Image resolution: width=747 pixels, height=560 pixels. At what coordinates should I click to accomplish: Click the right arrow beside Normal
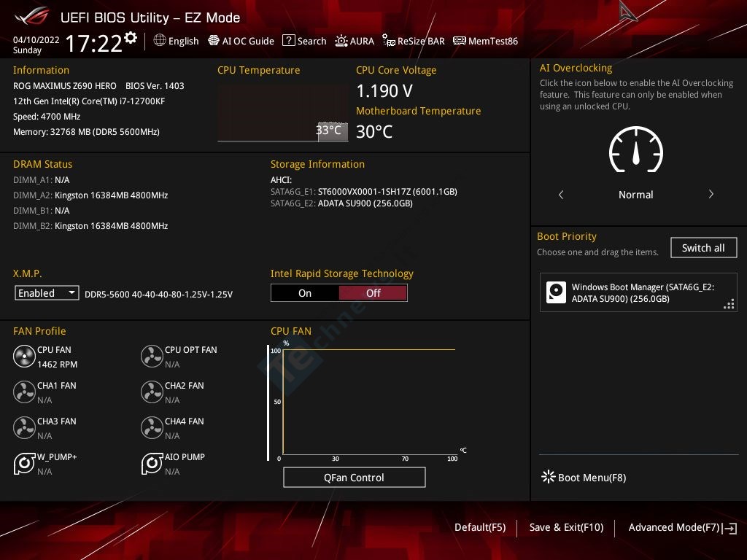(711, 194)
